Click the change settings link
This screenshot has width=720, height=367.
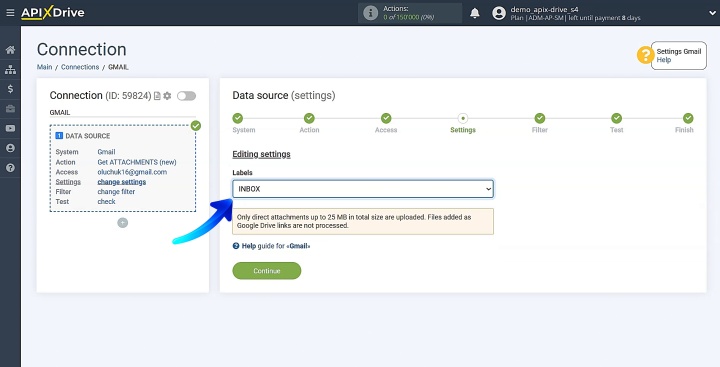pos(122,182)
